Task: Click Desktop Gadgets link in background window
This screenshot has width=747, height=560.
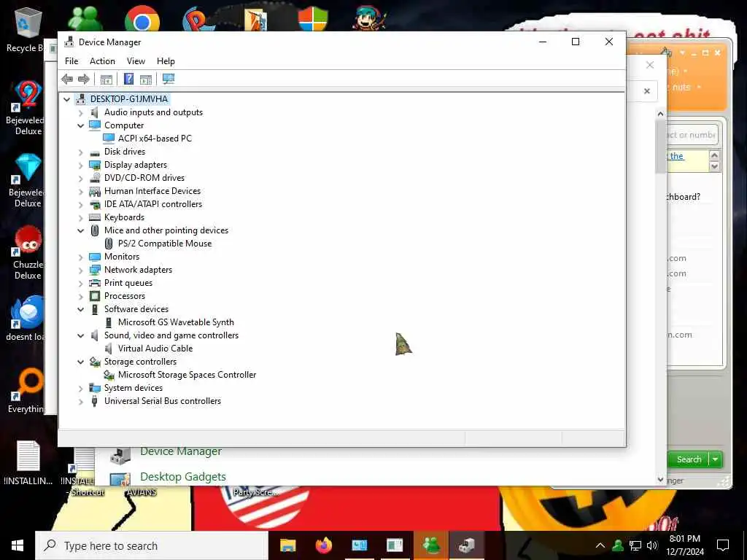Action: [x=183, y=477]
